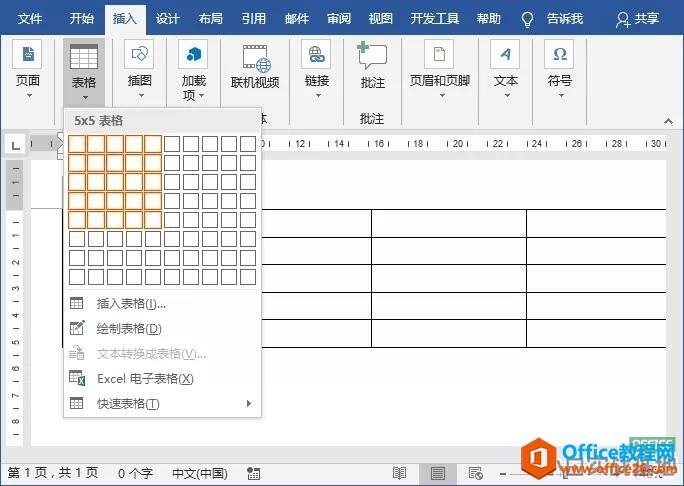Click the 快速表格 table icon
Image resolution: width=684 pixels, height=486 pixels.
coord(76,404)
